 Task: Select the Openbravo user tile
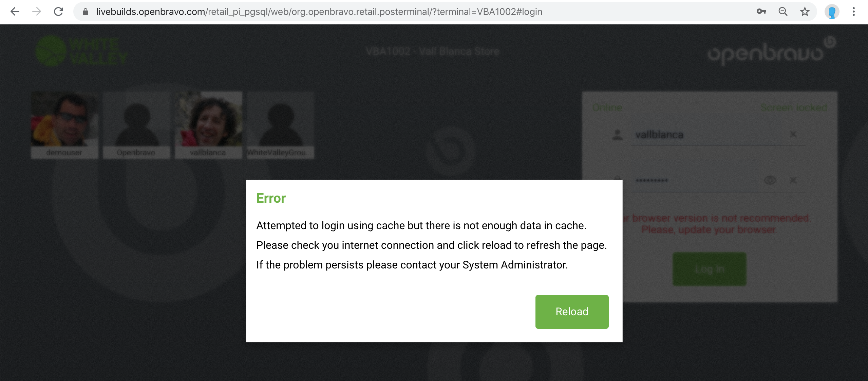(136, 125)
